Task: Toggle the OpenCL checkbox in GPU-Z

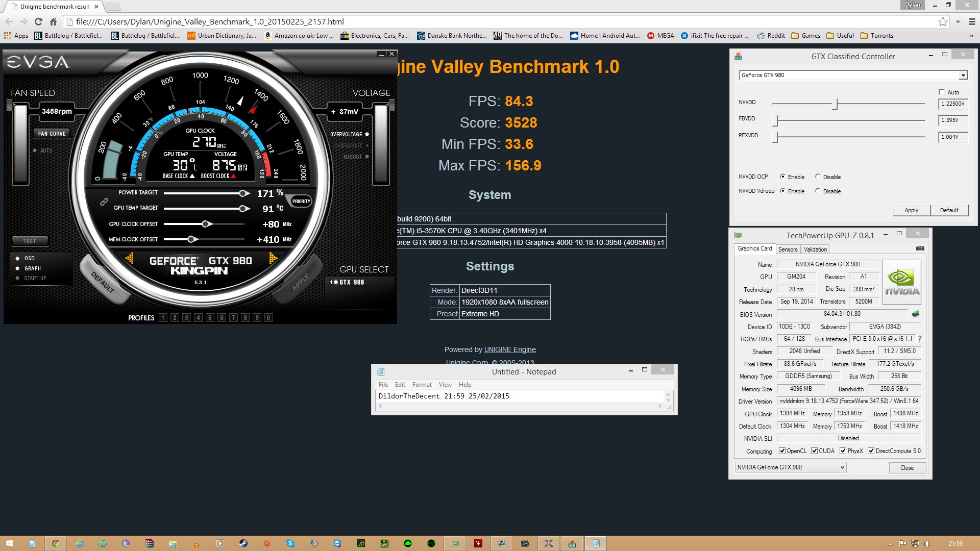Action: [x=782, y=451]
